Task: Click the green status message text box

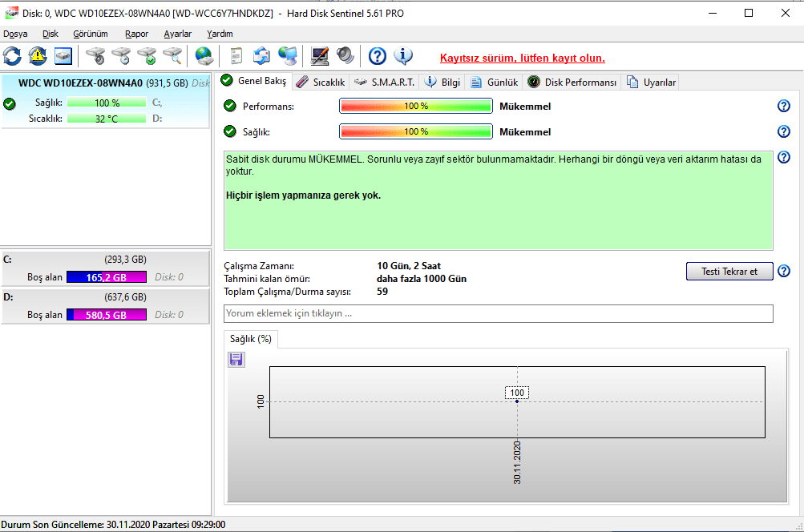Action: pyautogui.click(x=498, y=200)
